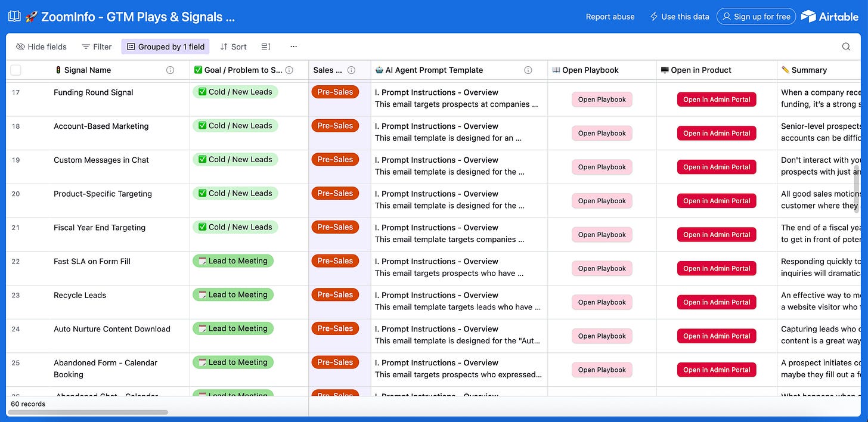Show info for AI Agent Prompt Template field
868x422 pixels.
528,70
